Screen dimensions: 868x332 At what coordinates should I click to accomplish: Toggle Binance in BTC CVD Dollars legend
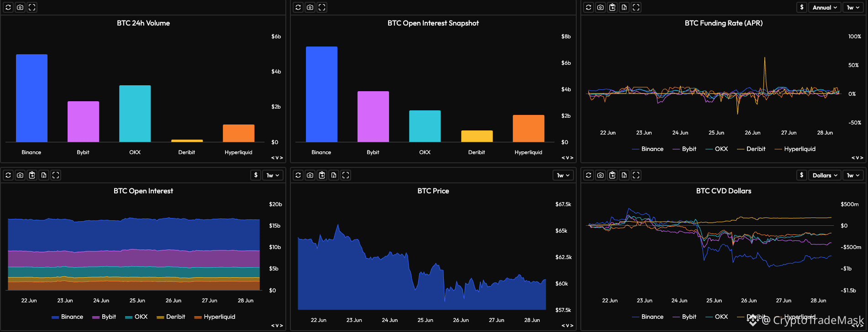coord(648,317)
